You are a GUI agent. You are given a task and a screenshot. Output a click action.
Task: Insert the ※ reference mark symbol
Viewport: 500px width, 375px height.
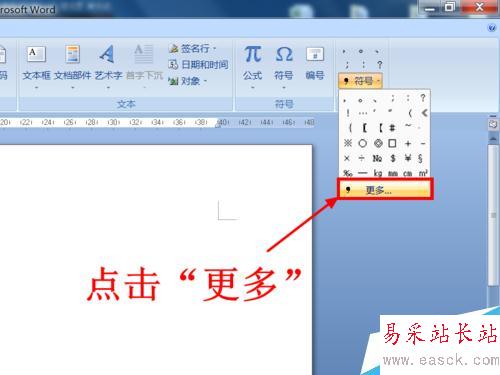pos(348,143)
